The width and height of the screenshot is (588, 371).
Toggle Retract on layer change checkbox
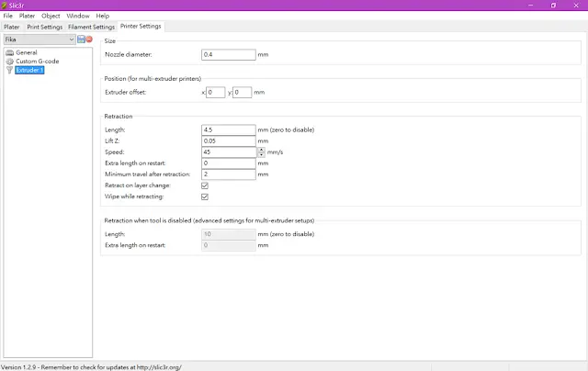point(205,185)
